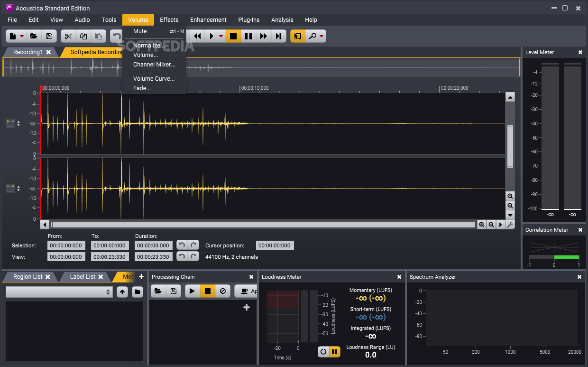The image size is (588, 367).
Task: Click the media browser folder icon
Action: pyautogui.click(x=138, y=292)
